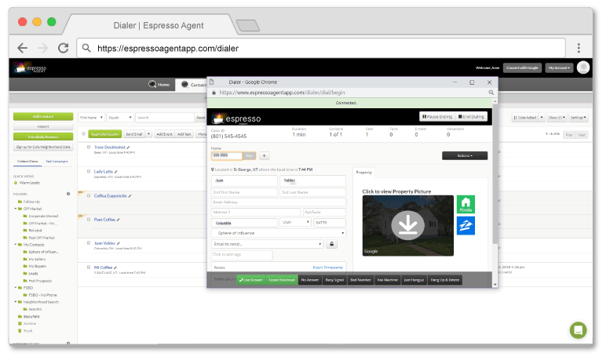Click the Espresso Agent logo in main header
The image size is (610, 364).
point(30,68)
